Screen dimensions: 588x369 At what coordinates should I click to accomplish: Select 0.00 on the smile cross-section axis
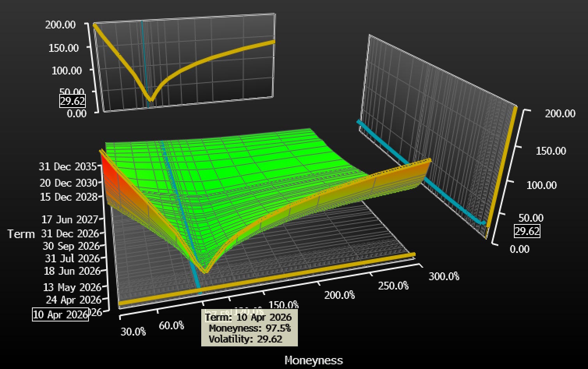(x=77, y=114)
